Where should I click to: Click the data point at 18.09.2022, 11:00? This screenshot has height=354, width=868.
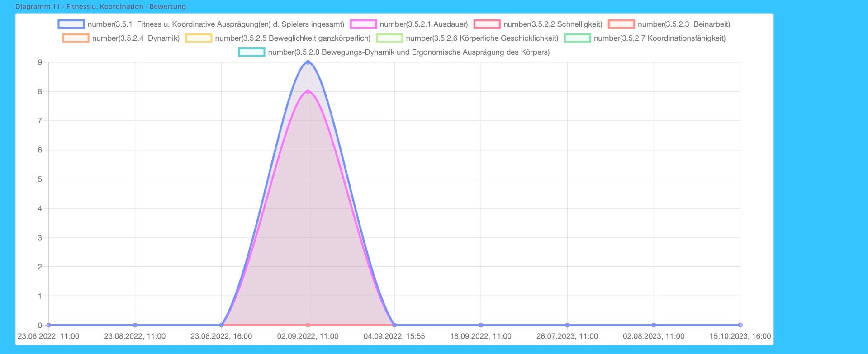(481, 325)
